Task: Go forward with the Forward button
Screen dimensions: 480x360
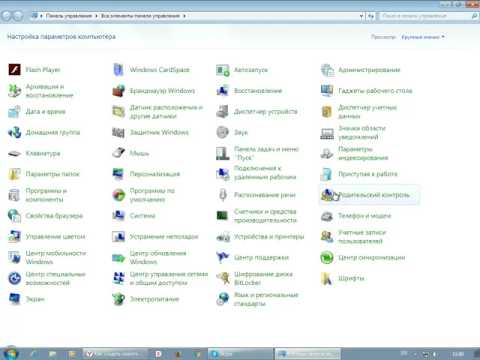Action: [x=18, y=16]
